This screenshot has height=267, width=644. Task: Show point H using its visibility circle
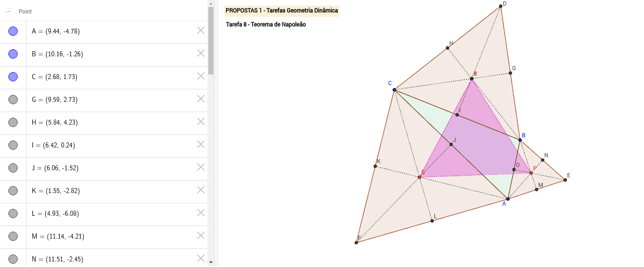point(13,122)
